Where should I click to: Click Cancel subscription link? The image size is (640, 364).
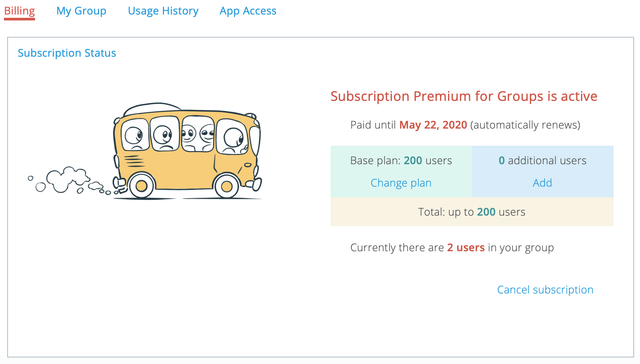click(x=545, y=289)
